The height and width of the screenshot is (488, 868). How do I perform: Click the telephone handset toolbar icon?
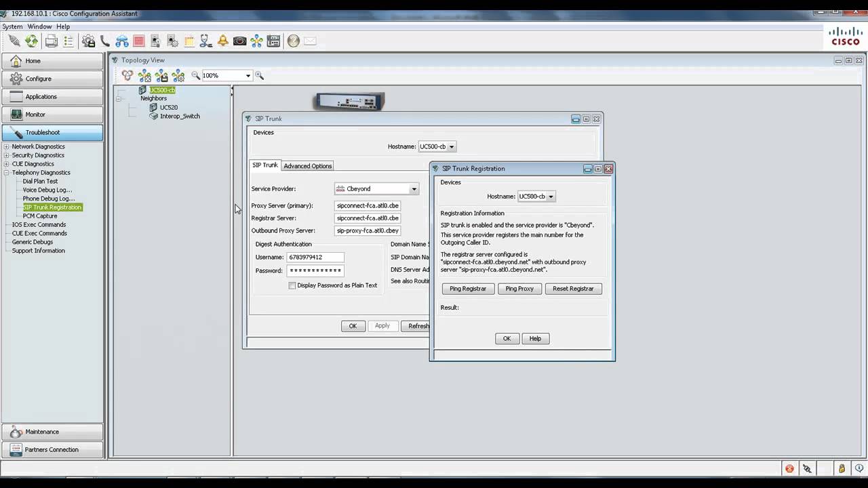click(x=105, y=41)
